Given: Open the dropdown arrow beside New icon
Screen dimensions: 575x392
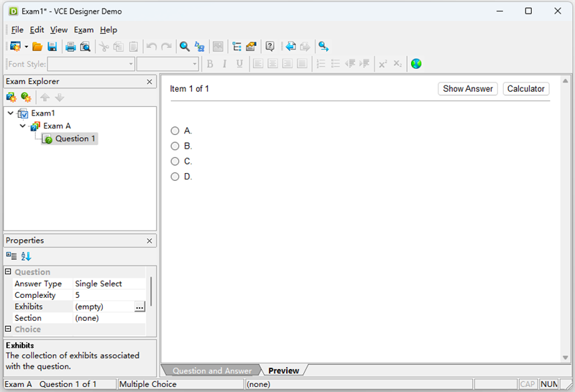Looking at the screenshot, I should (27, 47).
